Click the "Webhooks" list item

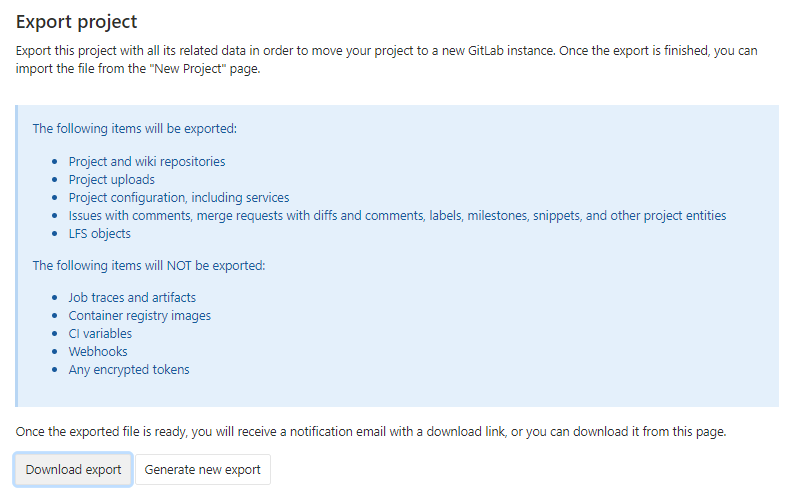pyautogui.click(x=98, y=351)
